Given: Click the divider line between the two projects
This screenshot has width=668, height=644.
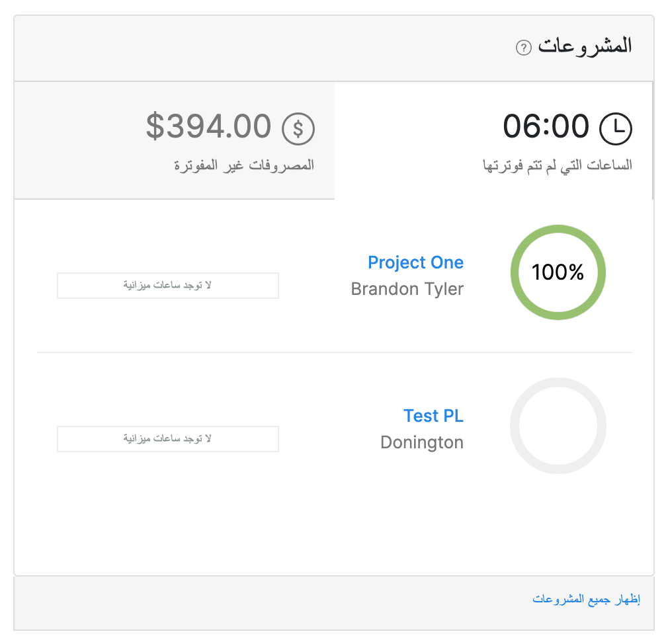Looking at the screenshot, I should (334, 352).
